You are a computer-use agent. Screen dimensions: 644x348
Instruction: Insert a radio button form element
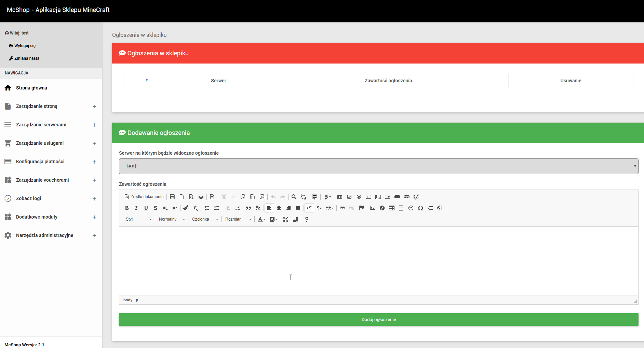[x=359, y=197]
